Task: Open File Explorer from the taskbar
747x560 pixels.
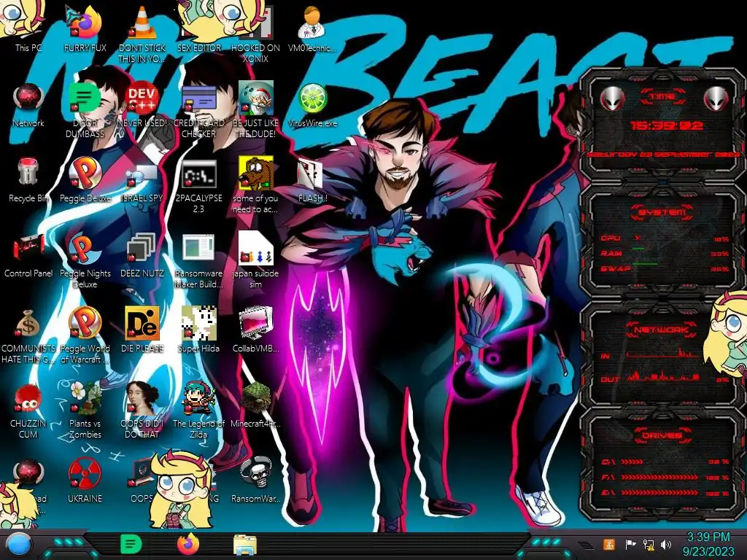Action: pos(245,545)
